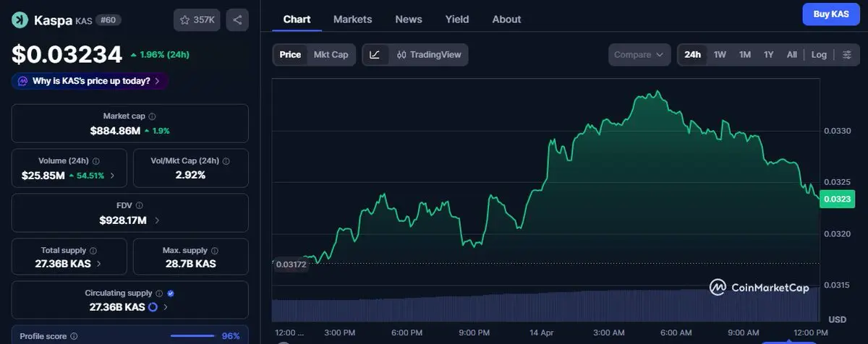
Task: Click the $884.86M market cap value
Action: (x=116, y=131)
